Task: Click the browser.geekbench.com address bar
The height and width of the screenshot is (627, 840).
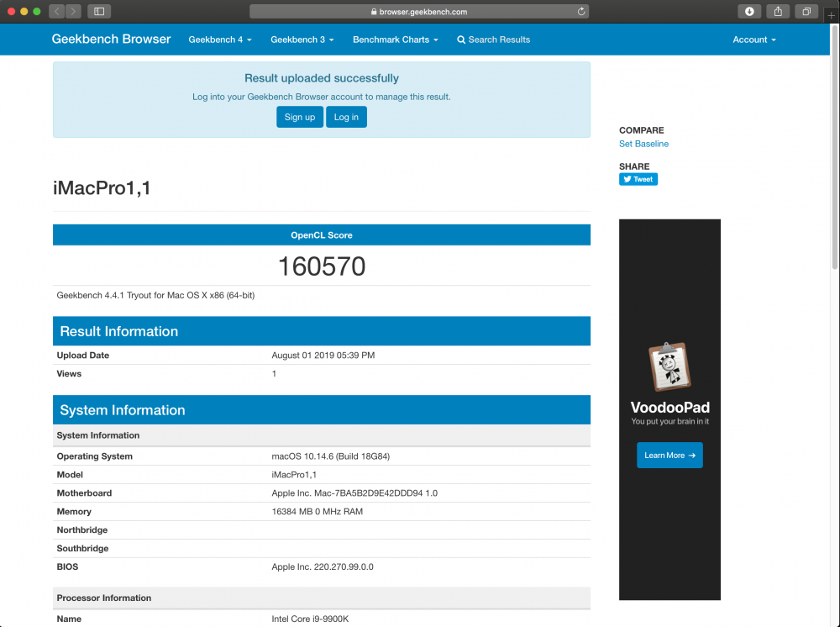Action: [419, 11]
